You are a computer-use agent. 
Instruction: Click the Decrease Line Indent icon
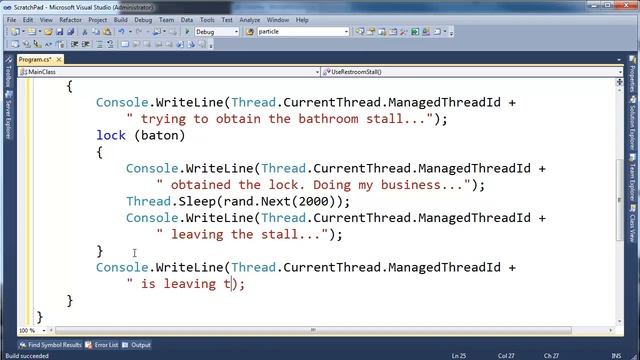coord(75,44)
